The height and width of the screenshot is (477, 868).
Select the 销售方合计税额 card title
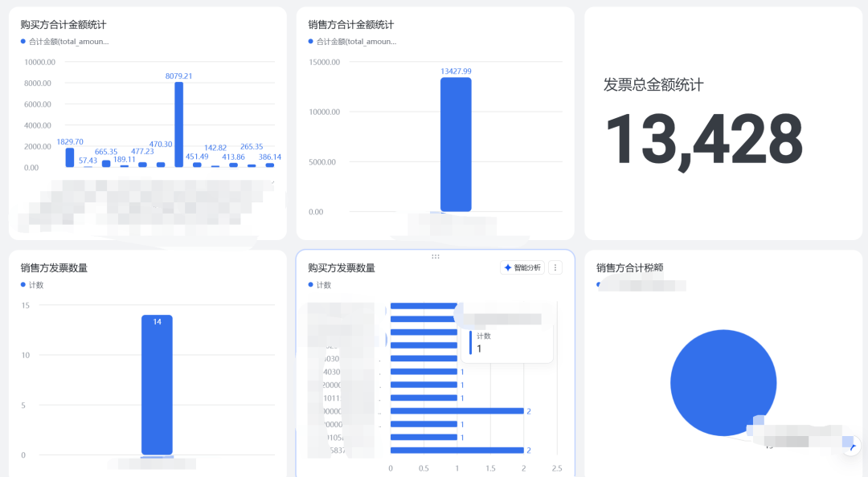click(x=630, y=268)
